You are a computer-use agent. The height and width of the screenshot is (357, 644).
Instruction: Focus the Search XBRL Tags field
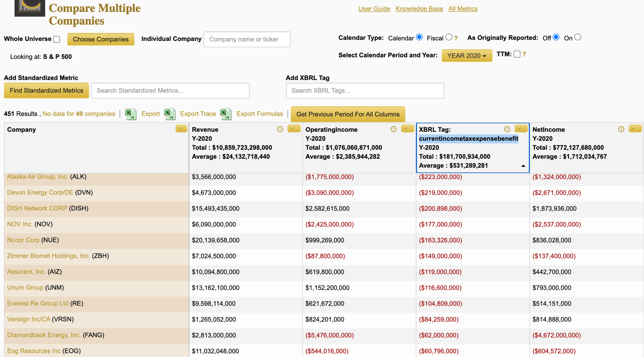coord(365,91)
